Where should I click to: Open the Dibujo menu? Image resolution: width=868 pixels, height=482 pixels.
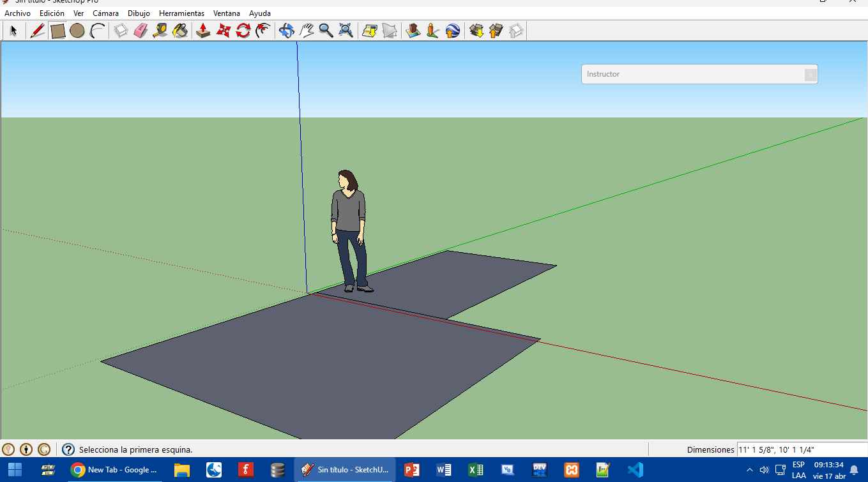[139, 13]
